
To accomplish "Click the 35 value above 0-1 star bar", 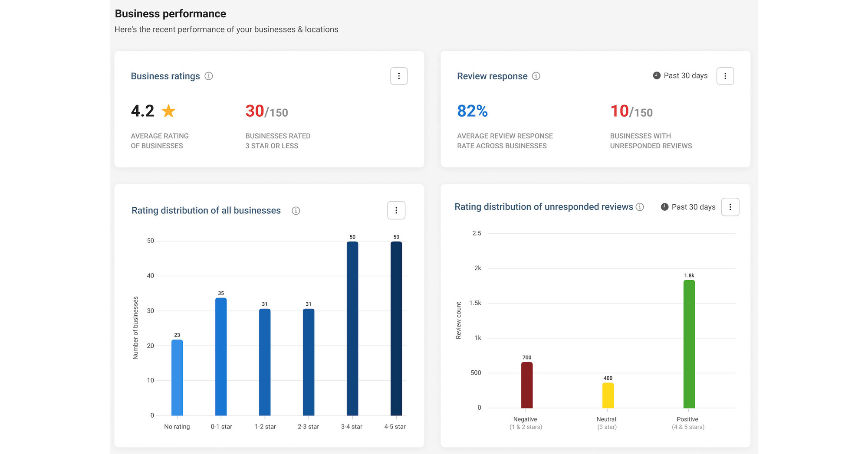I will (221, 293).
